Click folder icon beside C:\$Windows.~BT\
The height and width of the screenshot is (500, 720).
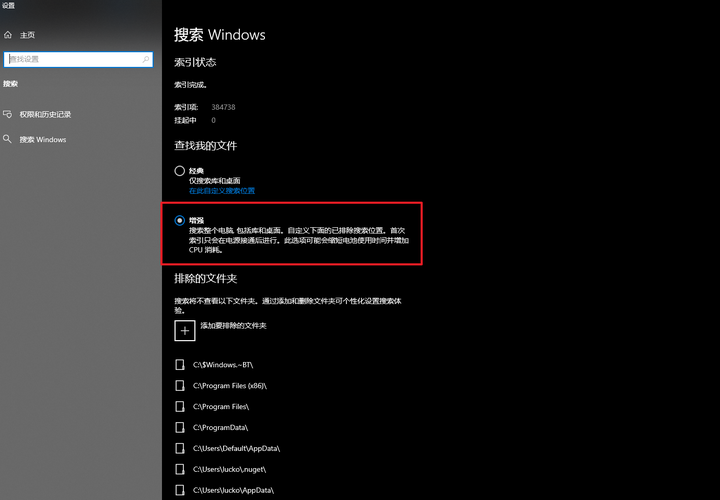[180, 365]
